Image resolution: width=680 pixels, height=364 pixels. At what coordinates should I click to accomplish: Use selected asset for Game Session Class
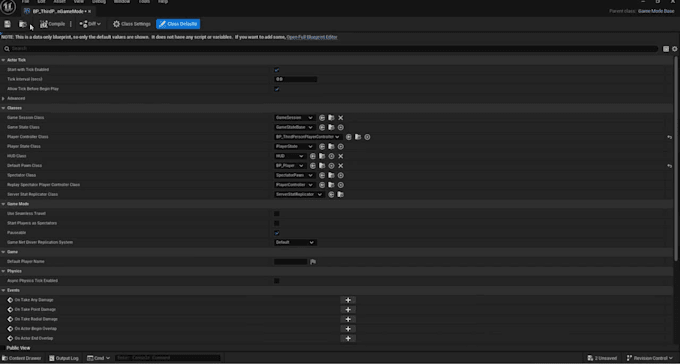pos(322,118)
